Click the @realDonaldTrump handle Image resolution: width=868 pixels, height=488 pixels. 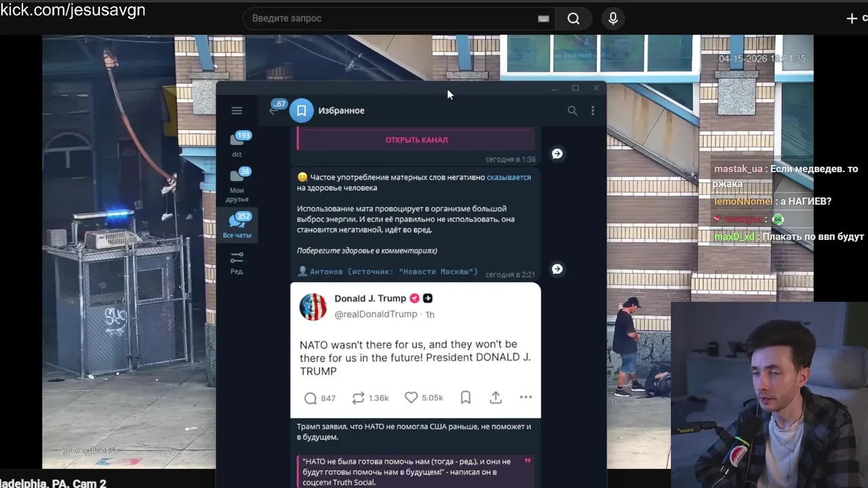(376, 314)
